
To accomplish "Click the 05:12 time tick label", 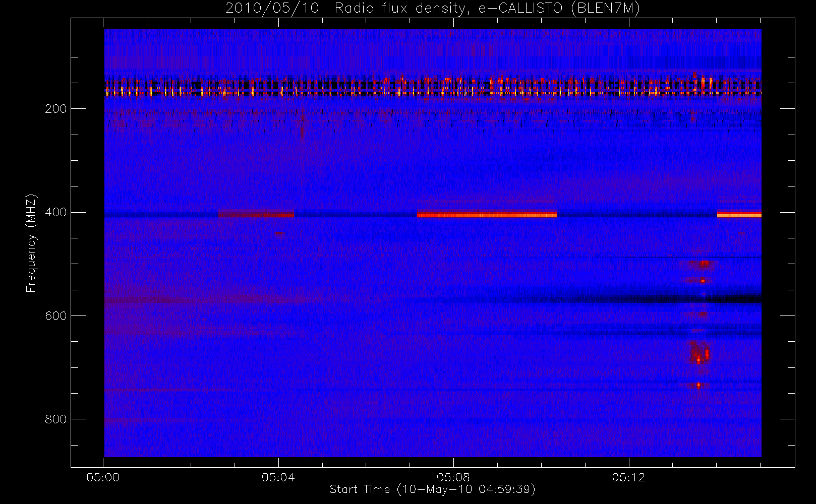I will pyautogui.click(x=628, y=477).
